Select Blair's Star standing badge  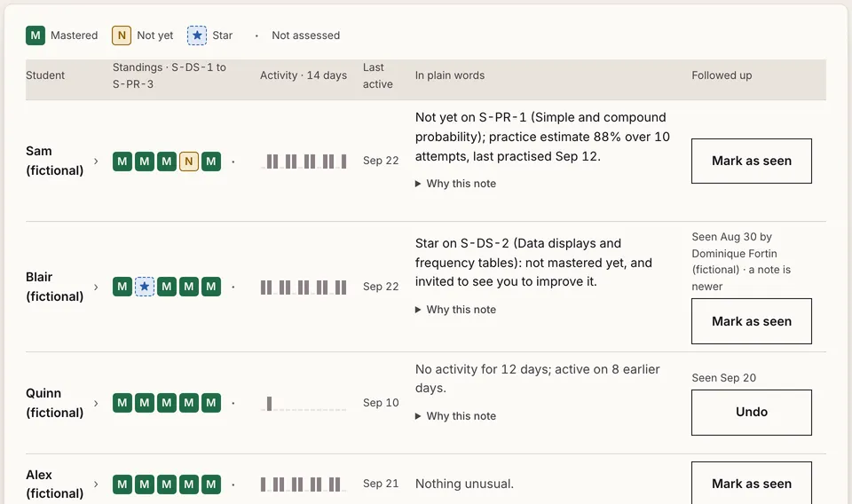145,287
